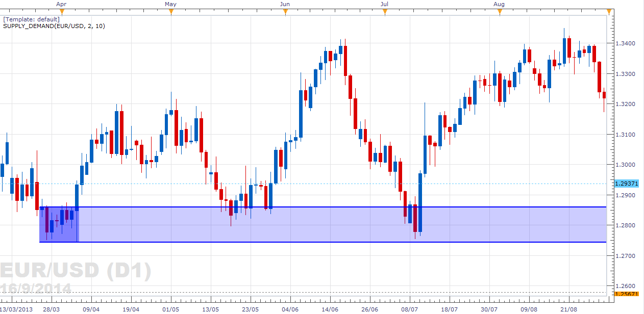This screenshot has width=644, height=314.
Task: Click the orange Apr month marker triangle
Action: (62, 12)
